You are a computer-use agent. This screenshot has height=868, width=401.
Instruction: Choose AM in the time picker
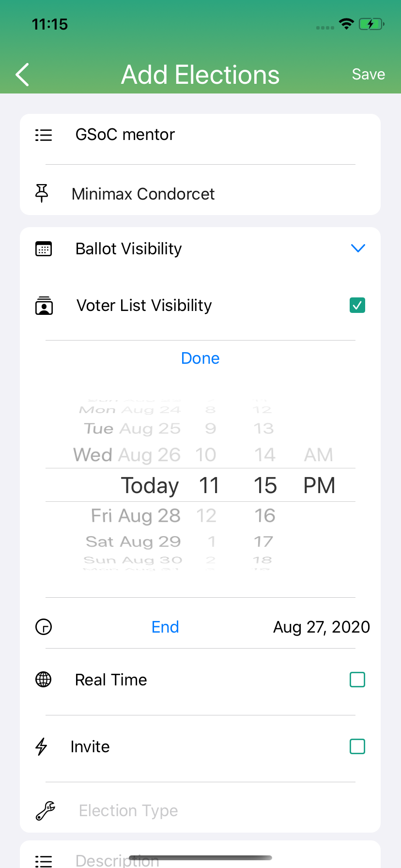click(x=318, y=455)
